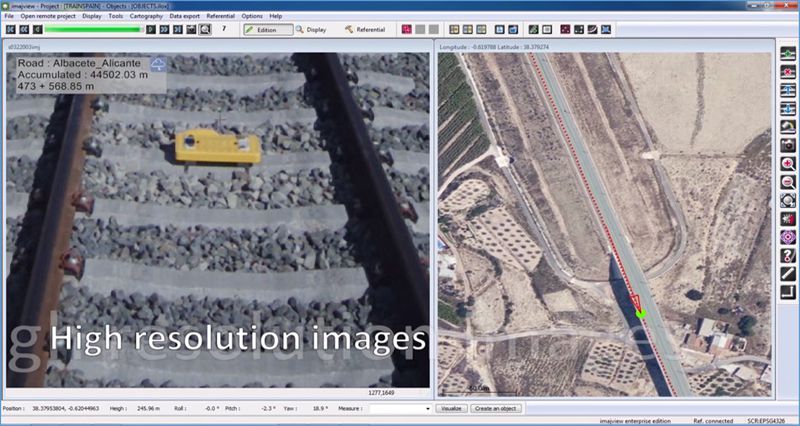Select the second window layout icon

[x=467, y=30]
